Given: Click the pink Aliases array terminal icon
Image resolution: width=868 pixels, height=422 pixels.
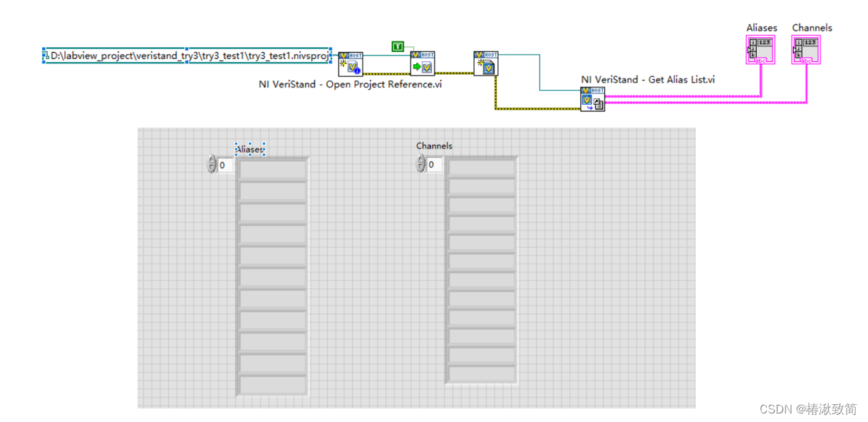Looking at the screenshot, I should click(x=760, y=50).
